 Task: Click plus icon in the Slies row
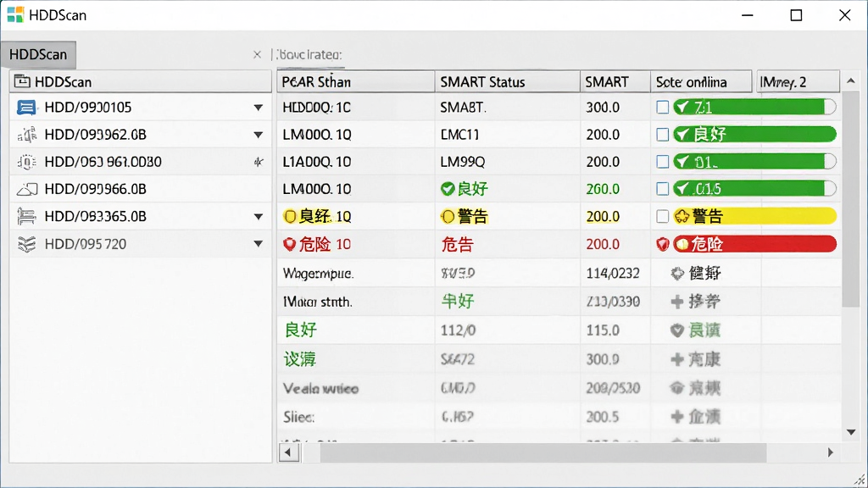tap(677, 417)
